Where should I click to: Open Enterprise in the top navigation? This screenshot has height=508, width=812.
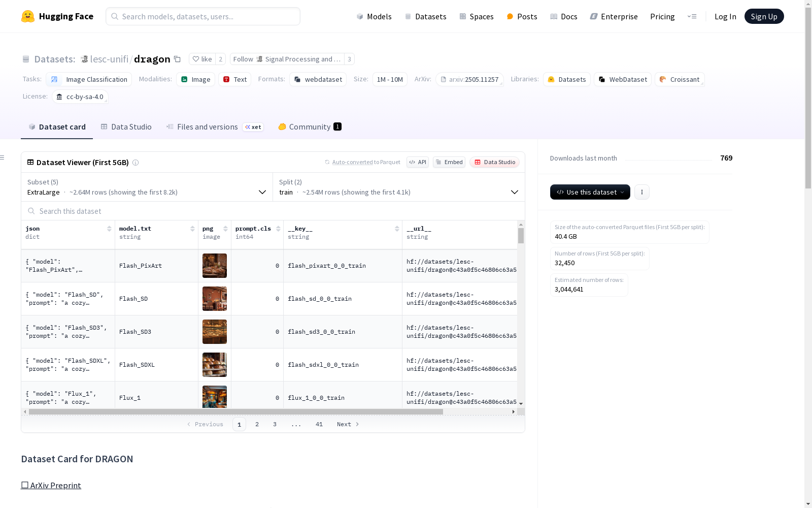click(x=614, y=16)
